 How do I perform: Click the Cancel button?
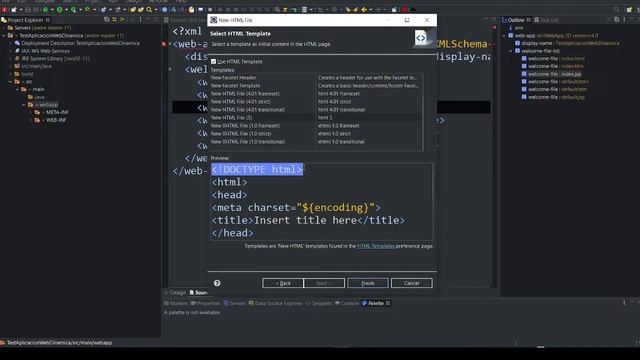click(x=411, y=283)
